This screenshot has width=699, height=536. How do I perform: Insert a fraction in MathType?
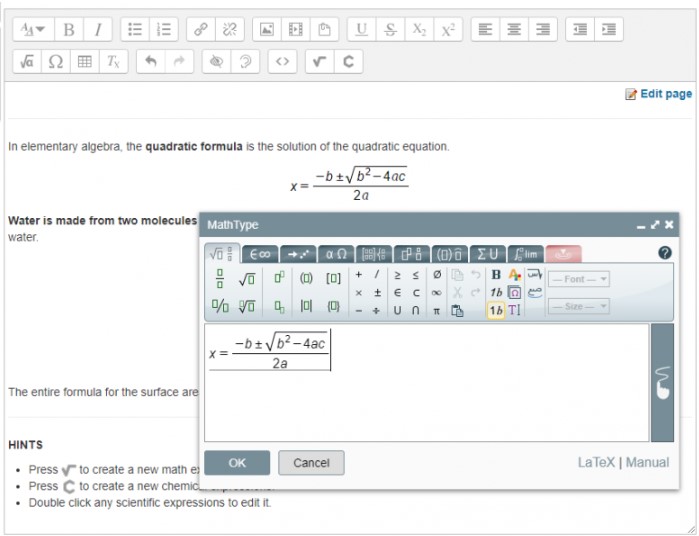click(x=220, y=278)
